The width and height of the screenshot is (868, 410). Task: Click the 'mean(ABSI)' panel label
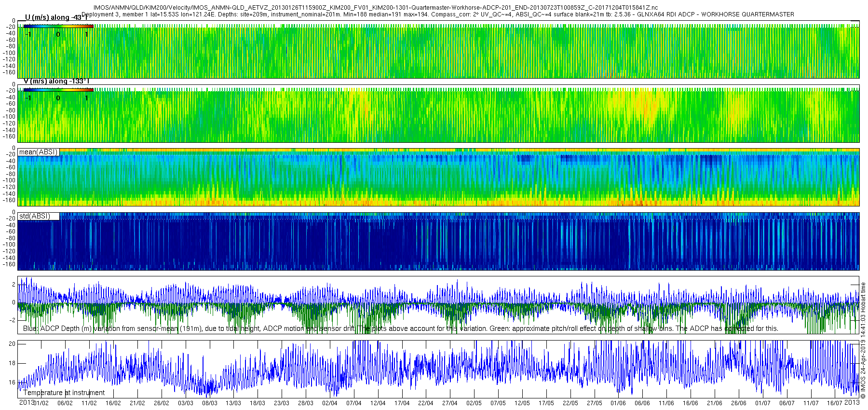point(39,152)
